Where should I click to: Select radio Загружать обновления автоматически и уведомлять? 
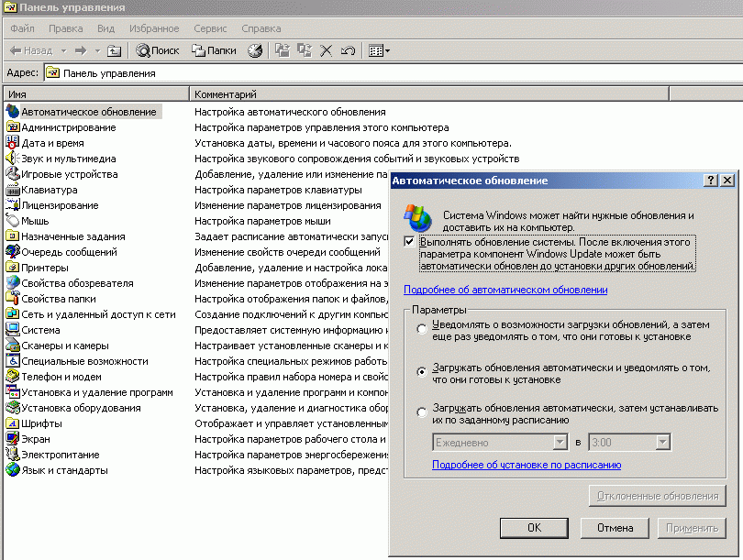click(x=421, y=371)
